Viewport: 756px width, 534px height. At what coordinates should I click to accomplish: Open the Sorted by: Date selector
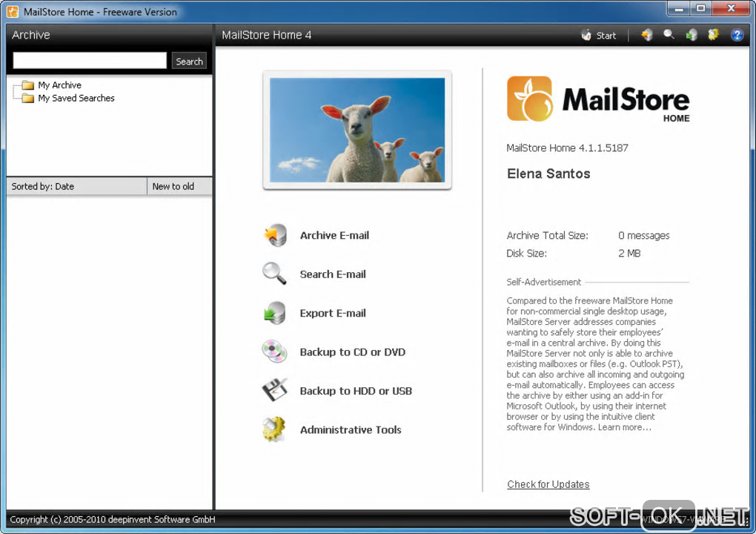(x=76, y=186)
